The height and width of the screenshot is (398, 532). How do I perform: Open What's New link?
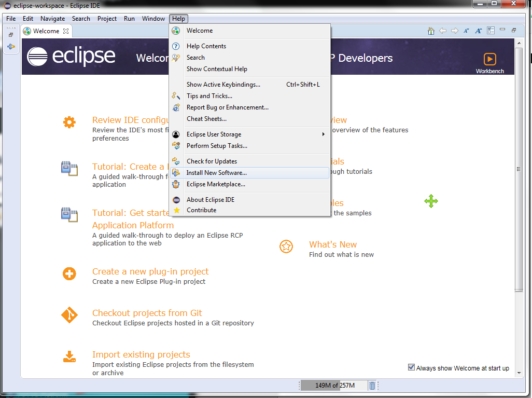point(333,244)
